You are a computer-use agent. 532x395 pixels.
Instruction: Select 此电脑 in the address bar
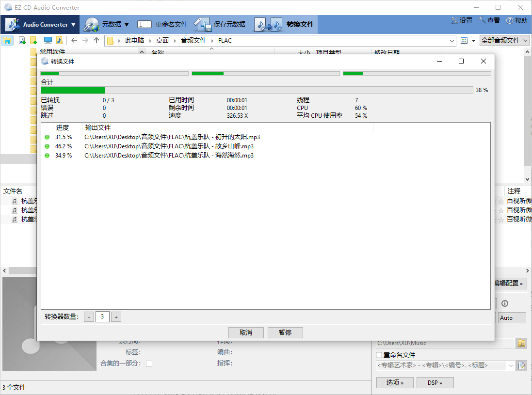click(135, 40)
